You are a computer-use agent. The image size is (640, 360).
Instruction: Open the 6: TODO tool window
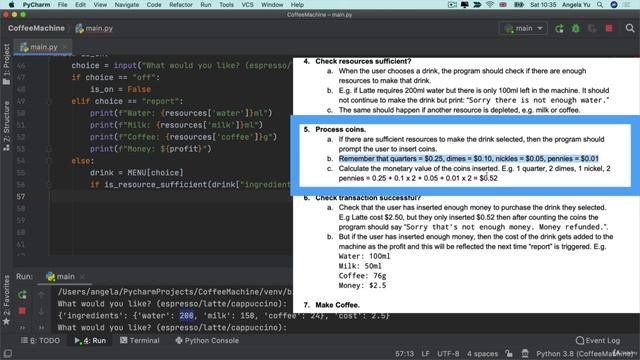[40, 340]
